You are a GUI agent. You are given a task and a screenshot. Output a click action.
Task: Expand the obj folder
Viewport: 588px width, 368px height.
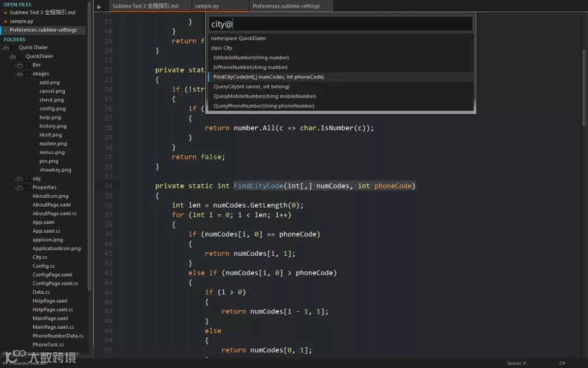pos(19,179)
